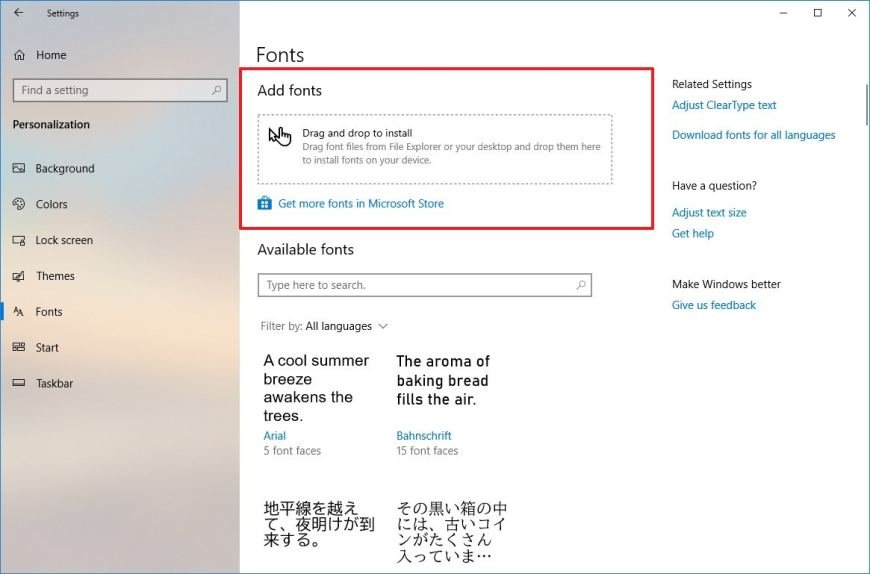This screenshot has width=870, height=574.
Task: Click Download fonts for all languages
Action: 753,135
